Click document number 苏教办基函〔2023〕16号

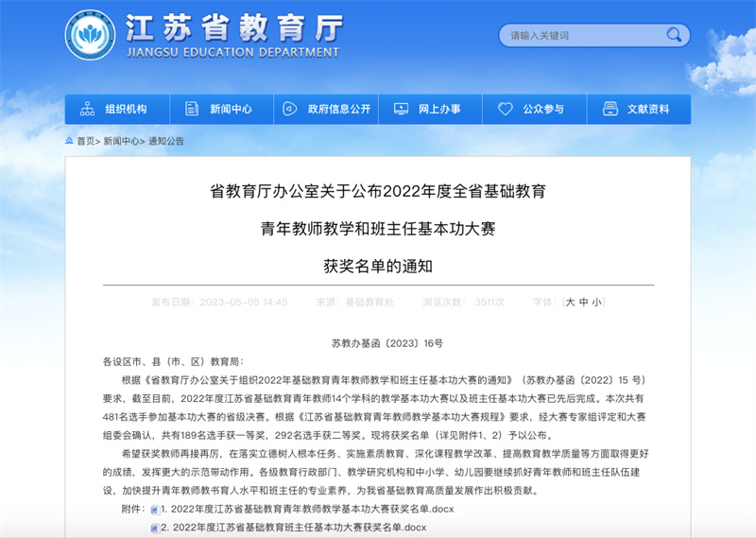coord(387,343)
